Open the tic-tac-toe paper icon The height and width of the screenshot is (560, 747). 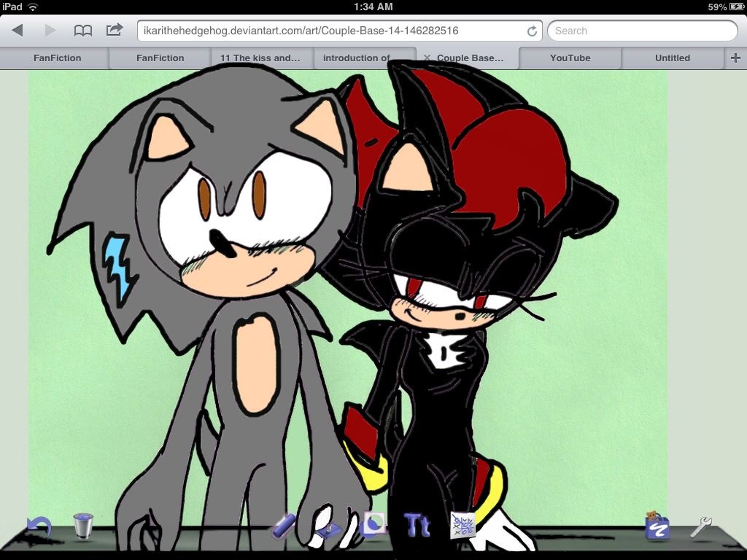click(462, 526)
